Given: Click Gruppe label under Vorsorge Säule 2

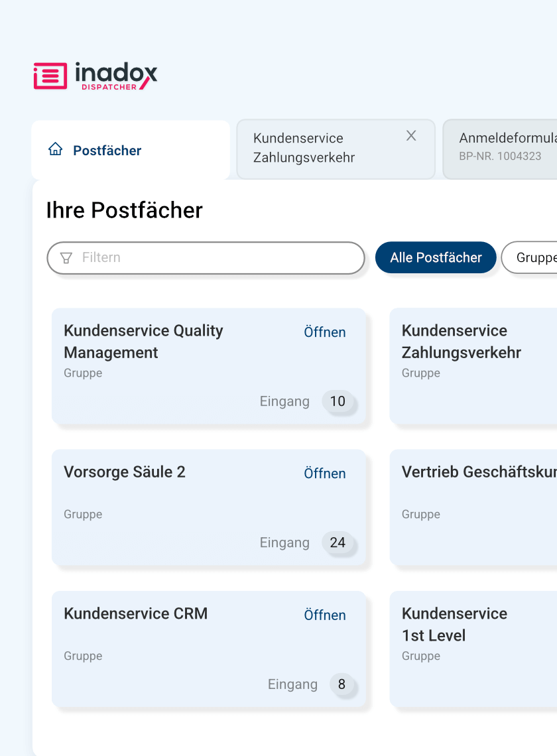Looking at the screenshot, I should 83,515.
